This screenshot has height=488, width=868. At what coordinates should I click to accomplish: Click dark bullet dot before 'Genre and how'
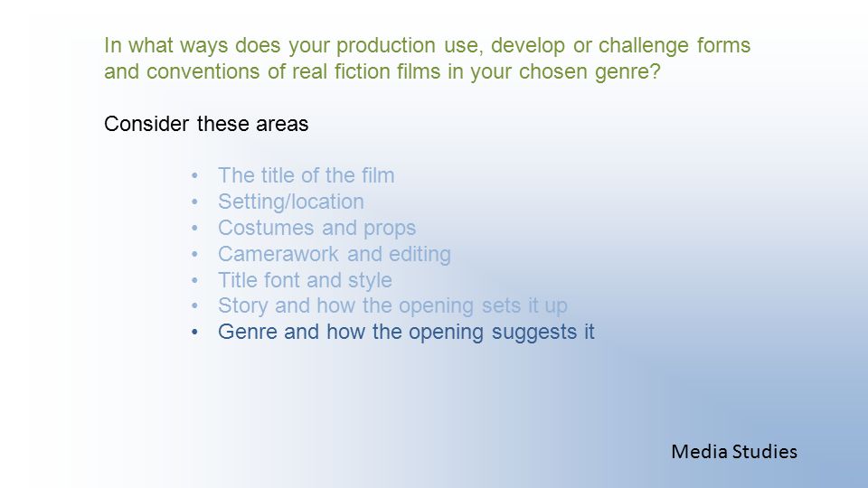pos(194,333)
